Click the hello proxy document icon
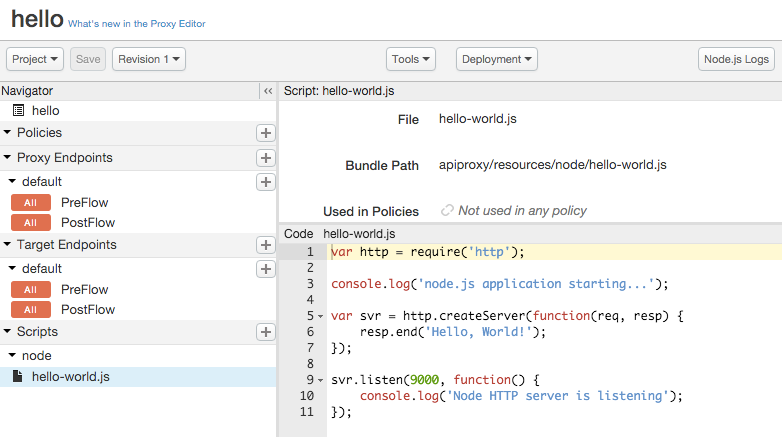 point(19,111)
